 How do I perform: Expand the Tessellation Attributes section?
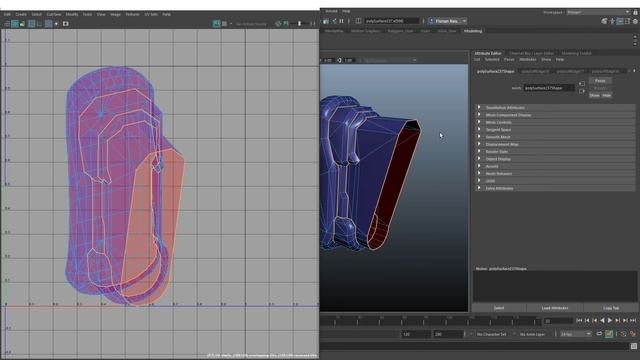pos(555,108)
